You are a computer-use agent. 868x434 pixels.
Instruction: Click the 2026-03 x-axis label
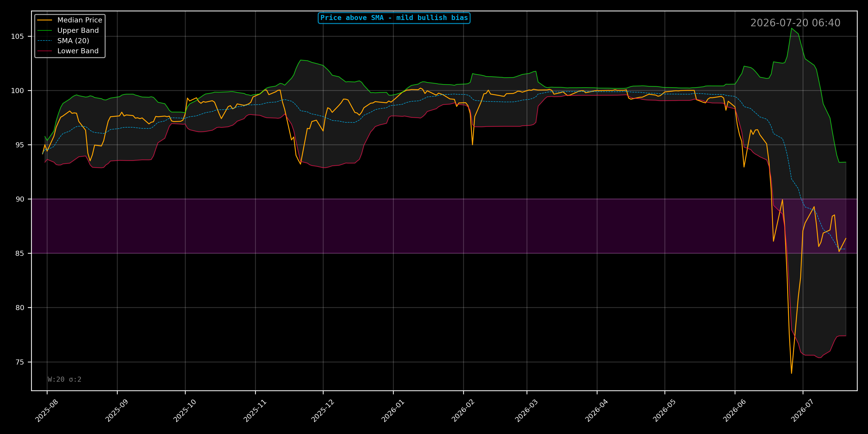527,411
